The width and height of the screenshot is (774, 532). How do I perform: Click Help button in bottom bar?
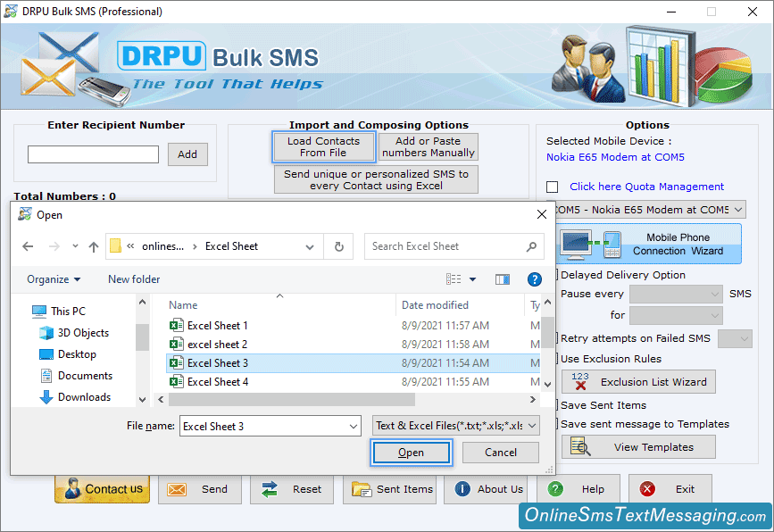click(578, 489)
